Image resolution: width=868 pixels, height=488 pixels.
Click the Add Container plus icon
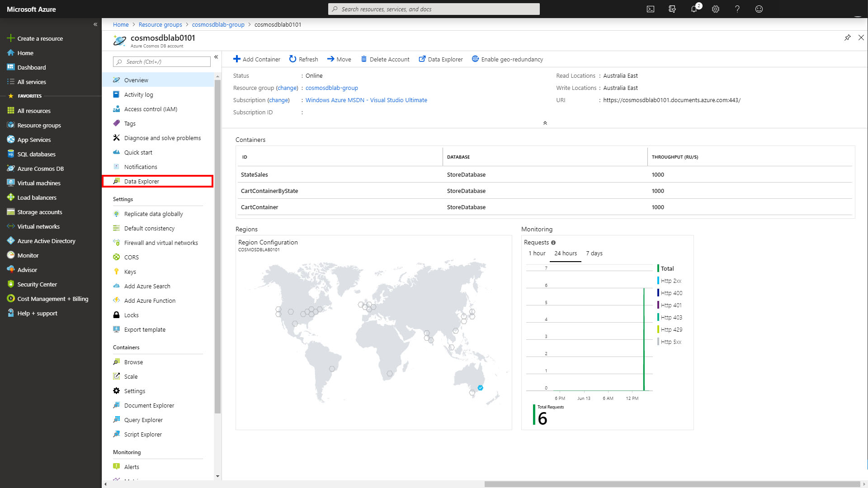coord(236,59)
